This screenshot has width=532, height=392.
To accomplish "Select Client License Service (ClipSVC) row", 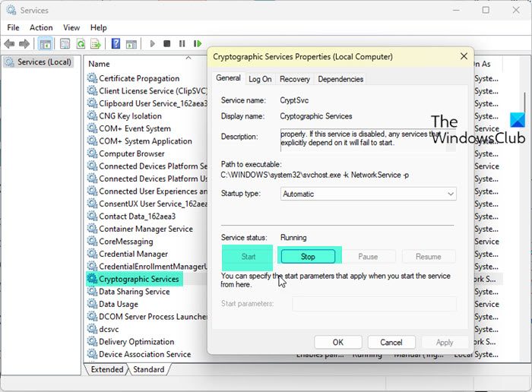I will (x=147, y=91).
